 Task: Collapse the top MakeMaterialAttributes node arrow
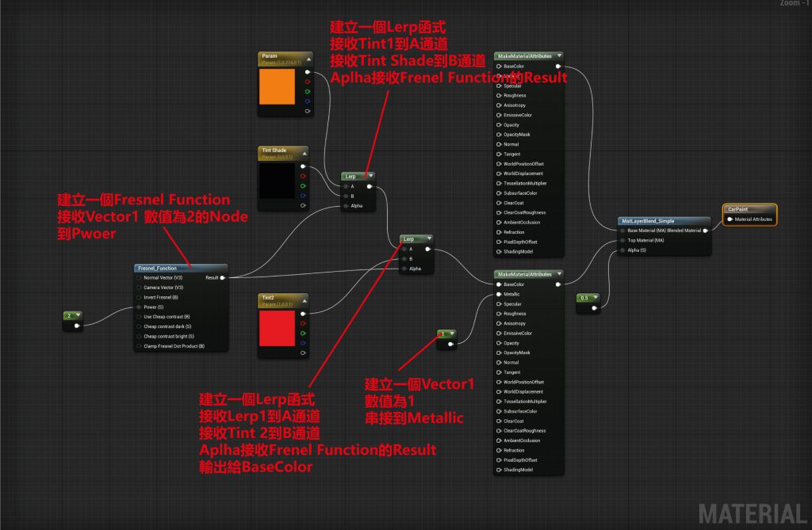click(557, 56)
